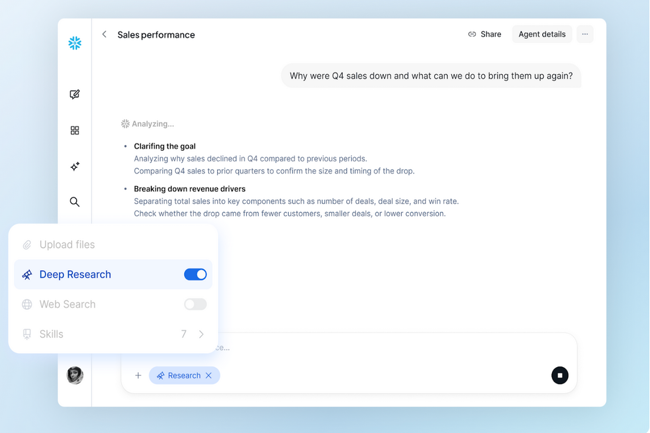The height and width of the screenshot is (433, 650).
Task: Click the plus icon in the message box
Action: (138, 376)
